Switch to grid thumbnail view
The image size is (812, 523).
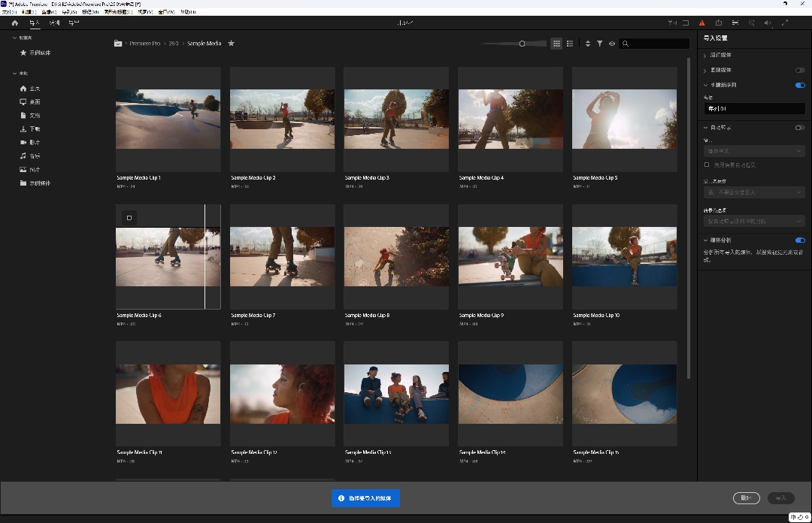tap(556, 44)
